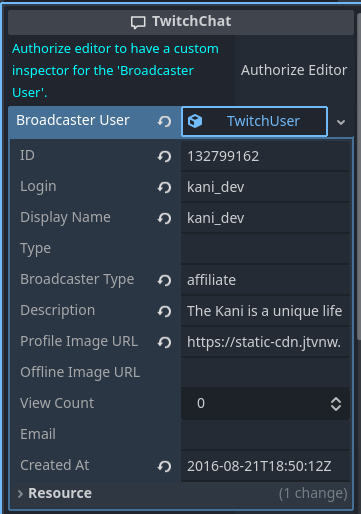Reset the Display Name property
The height and width of the screenshot is (514, 361).
tap(164, 218)
